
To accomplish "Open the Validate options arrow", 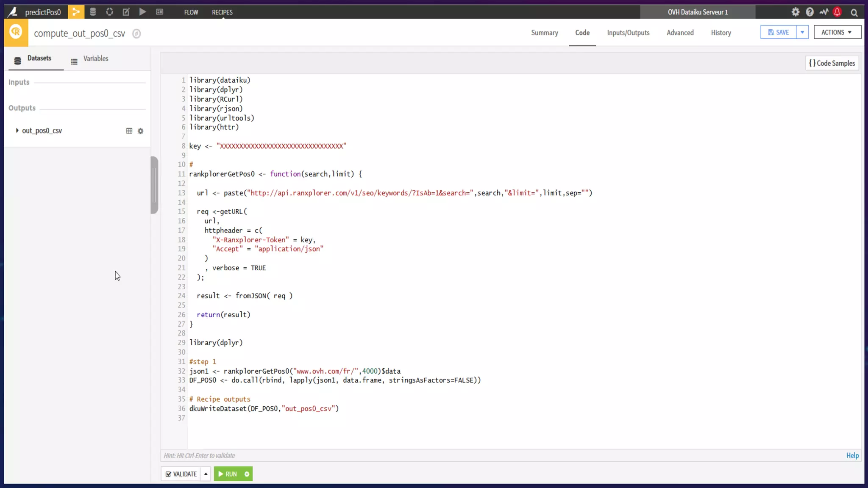I will tap(206, 474).
